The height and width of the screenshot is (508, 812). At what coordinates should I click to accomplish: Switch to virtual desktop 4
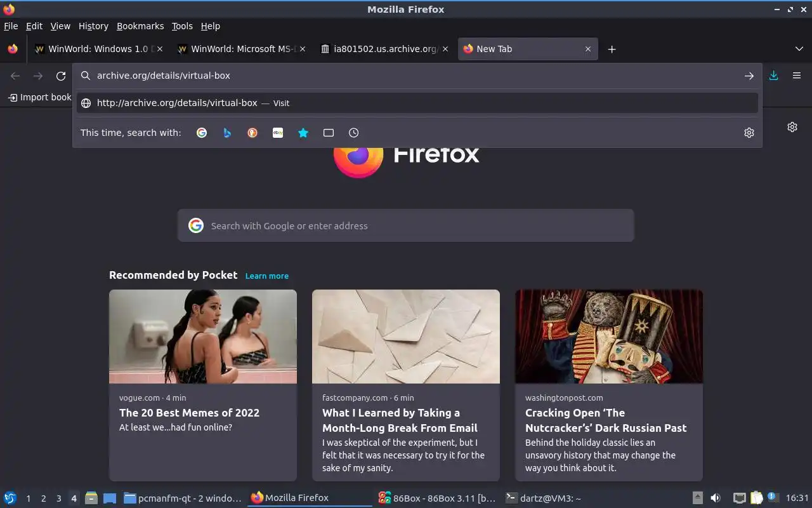click(x=74, y=498)
